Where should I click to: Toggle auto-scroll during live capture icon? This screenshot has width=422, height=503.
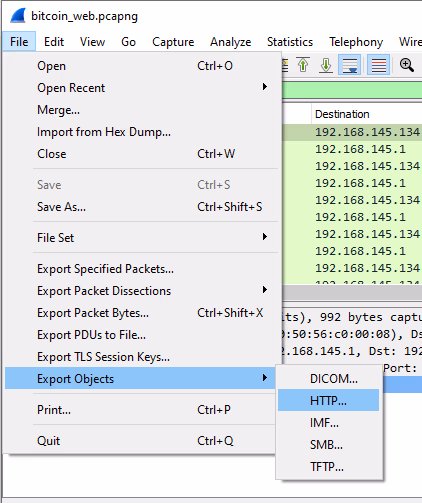pos(350,65)
